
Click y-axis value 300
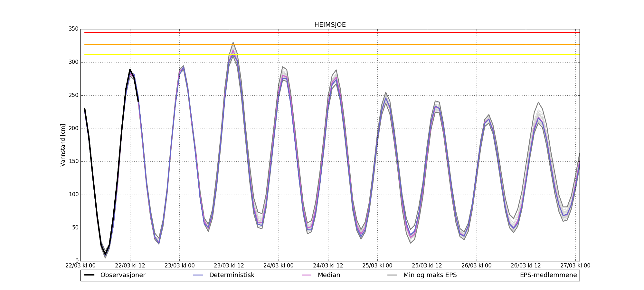73,62
